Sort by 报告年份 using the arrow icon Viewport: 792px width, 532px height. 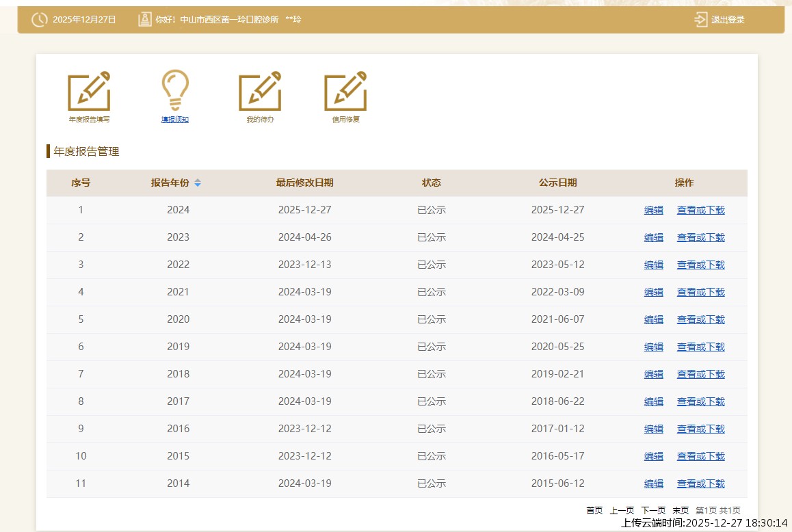[198, 183]
